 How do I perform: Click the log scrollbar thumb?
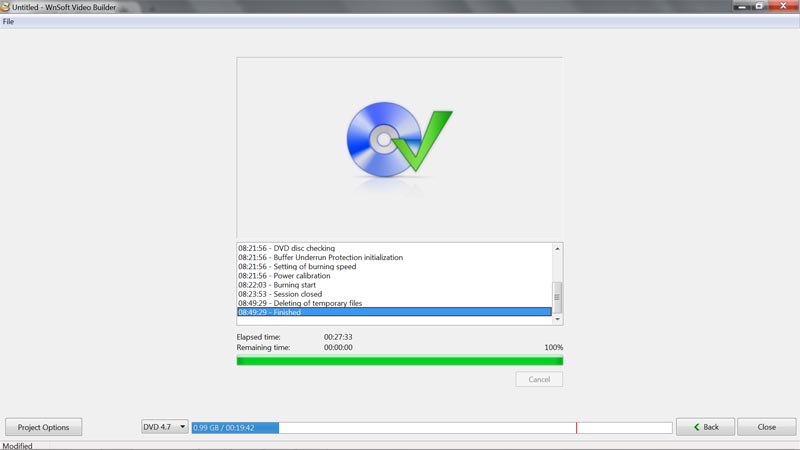tap(557, 297)
